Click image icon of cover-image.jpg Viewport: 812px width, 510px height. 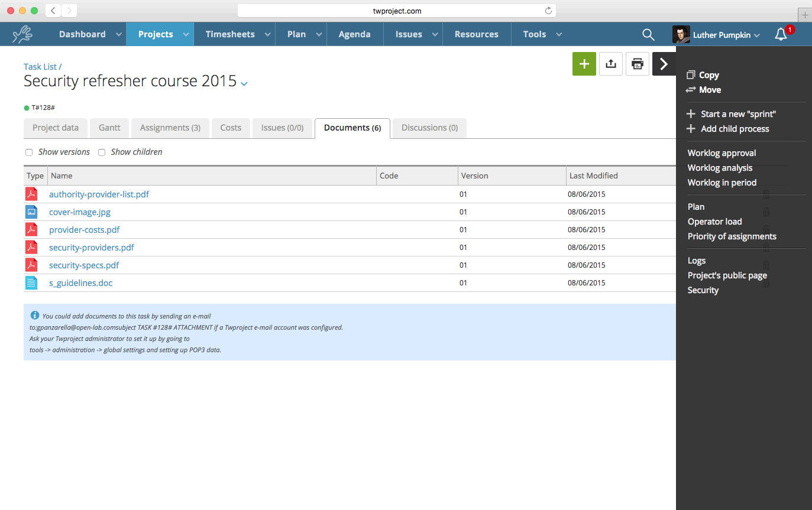click(31, 212)
